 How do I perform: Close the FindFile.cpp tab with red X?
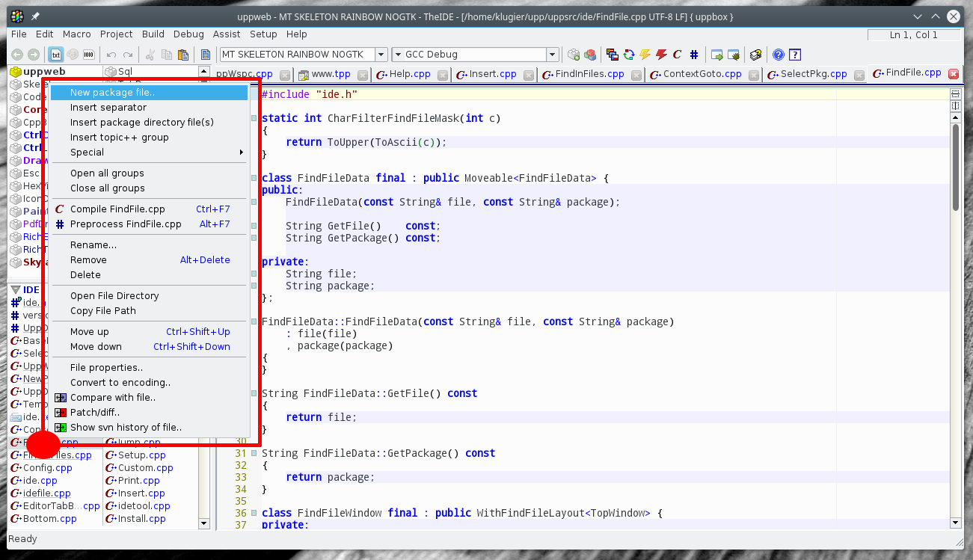pos(953,73)
